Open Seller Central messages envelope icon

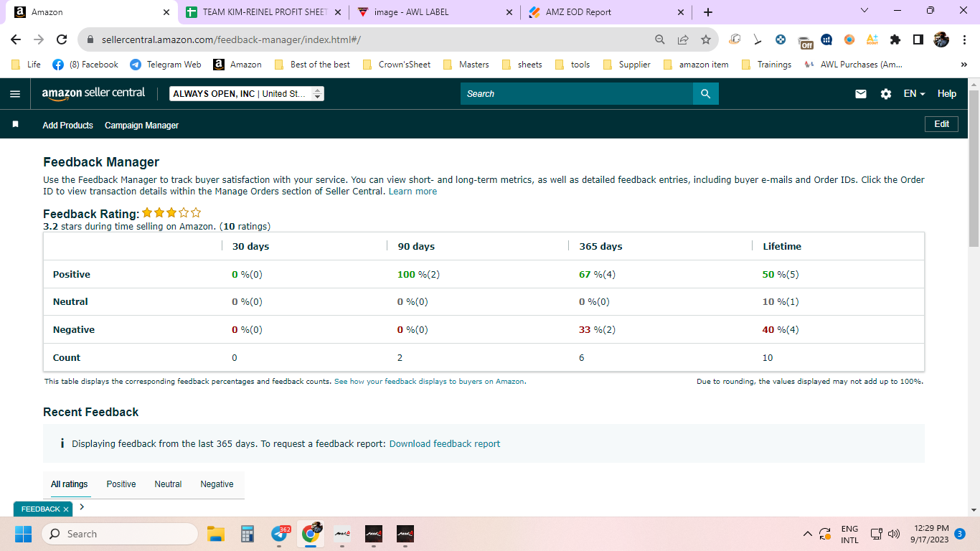tap(861, 94)
